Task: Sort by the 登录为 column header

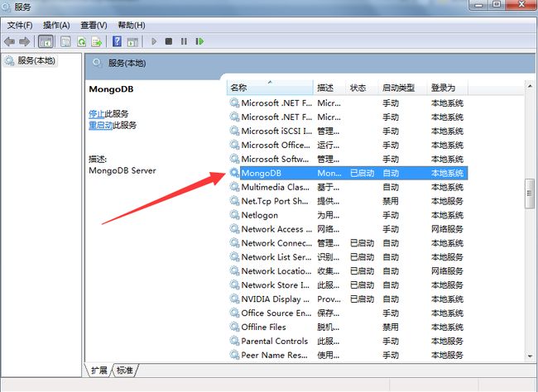Action: click(x=448, y=88)
